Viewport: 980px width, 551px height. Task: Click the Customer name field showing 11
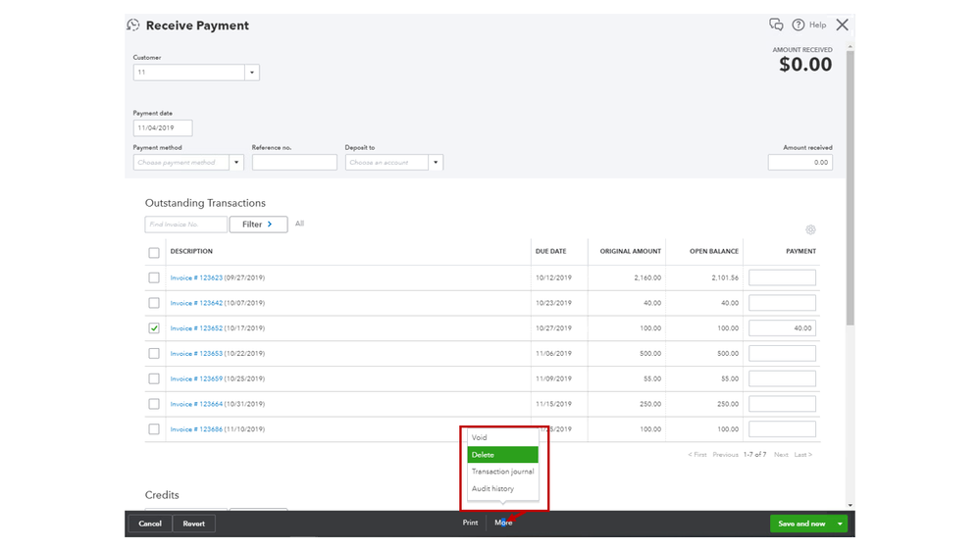(188, 73)
